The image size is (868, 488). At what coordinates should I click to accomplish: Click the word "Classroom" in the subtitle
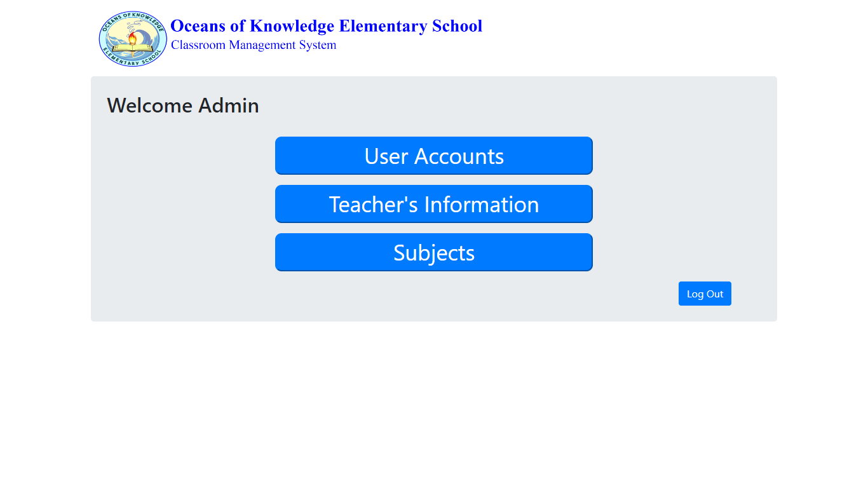(198, 45)
